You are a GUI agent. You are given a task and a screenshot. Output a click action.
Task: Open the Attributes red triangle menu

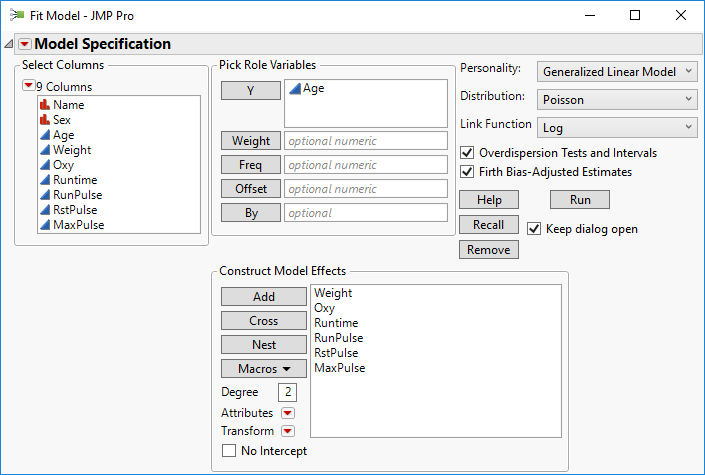pos(288,413)
